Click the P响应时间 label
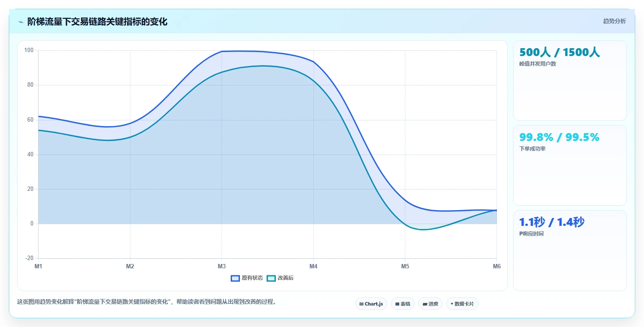 click(531, 234)
